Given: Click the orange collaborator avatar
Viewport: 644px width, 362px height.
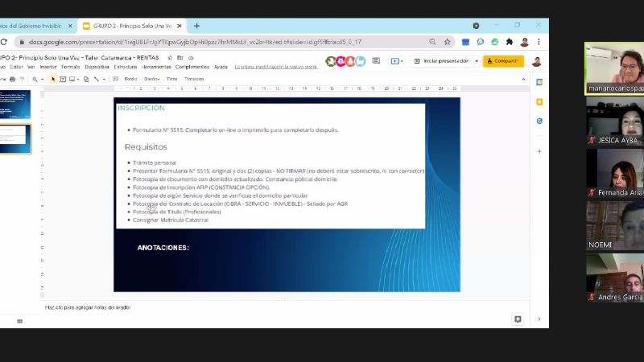Looking at the screenshot, I should pos(350,62).
